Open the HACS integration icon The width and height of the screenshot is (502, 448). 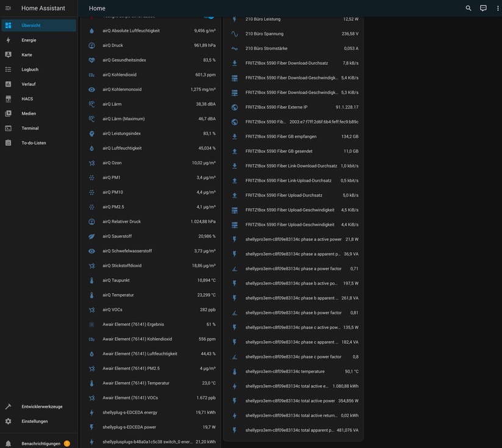pos(9,98)
